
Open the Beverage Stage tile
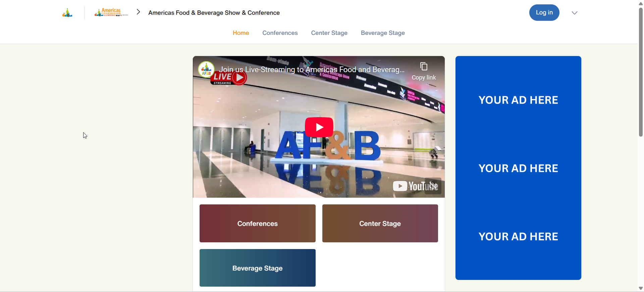point(258,268)
